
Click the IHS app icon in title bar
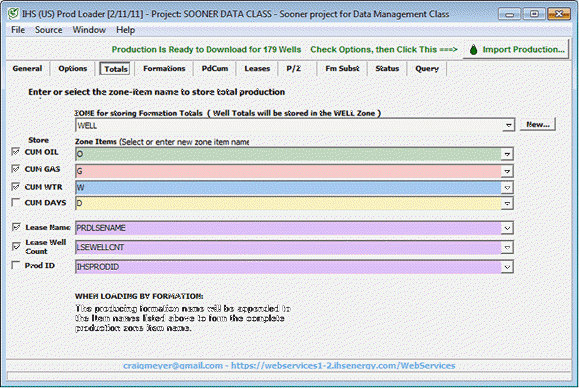pyautogui.click(x=13, y=14)
